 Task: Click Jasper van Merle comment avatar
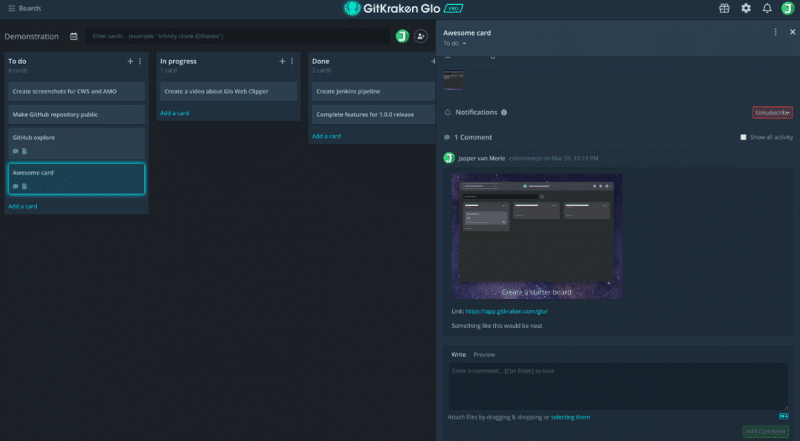(449, 158)
